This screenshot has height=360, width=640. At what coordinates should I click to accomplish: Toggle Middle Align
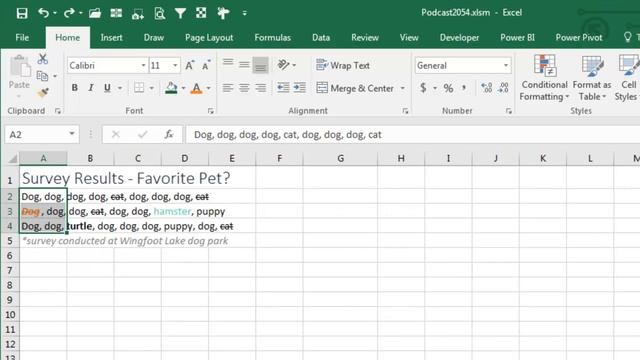tap(244, 64)
